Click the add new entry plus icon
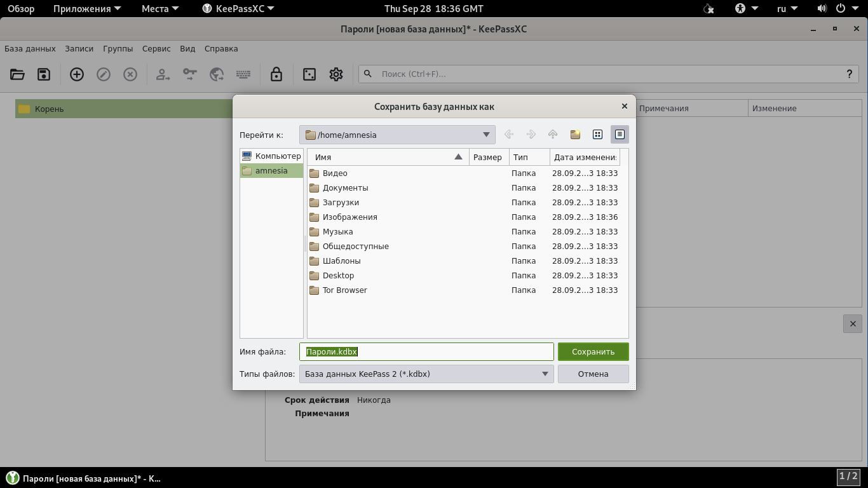The width and height of the screenshot is (868, 488). [77, 74]
